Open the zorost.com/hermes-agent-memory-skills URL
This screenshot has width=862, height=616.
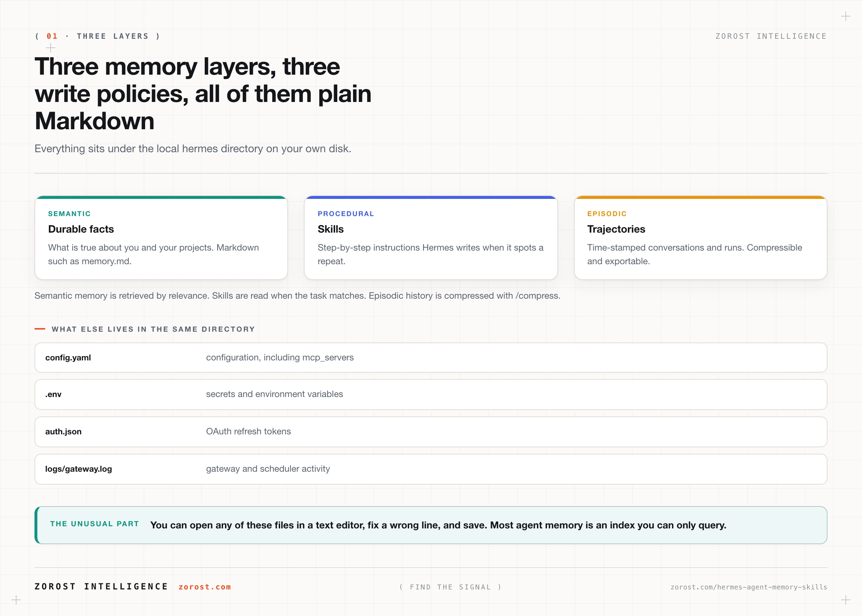coord(749,587)
